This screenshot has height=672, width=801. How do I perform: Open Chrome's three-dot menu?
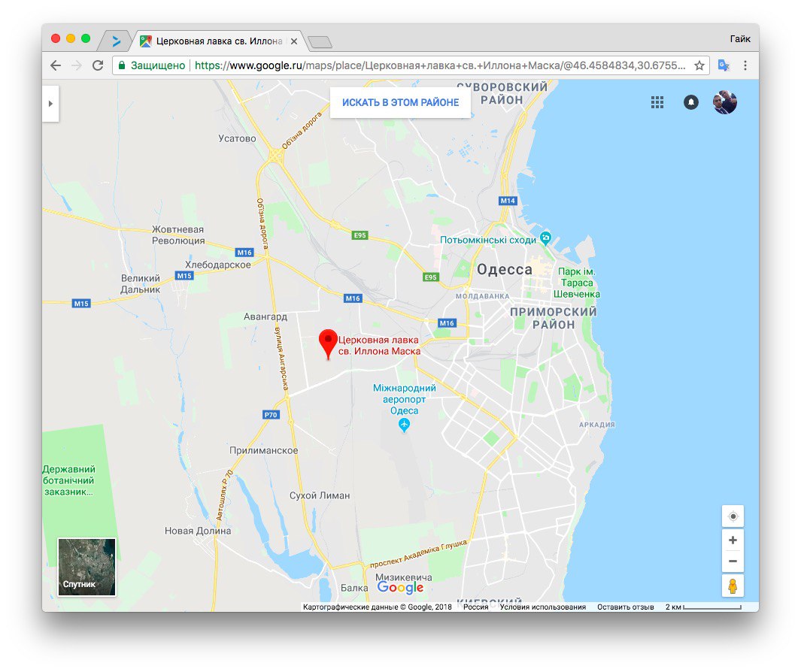[x=745, y=65]
